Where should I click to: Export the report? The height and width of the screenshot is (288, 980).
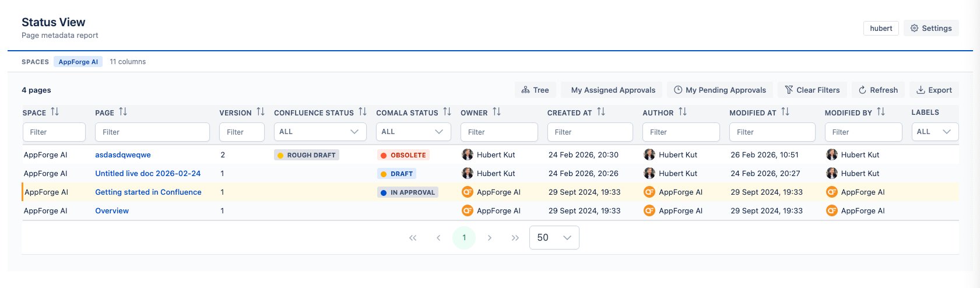tap(934, 90)
